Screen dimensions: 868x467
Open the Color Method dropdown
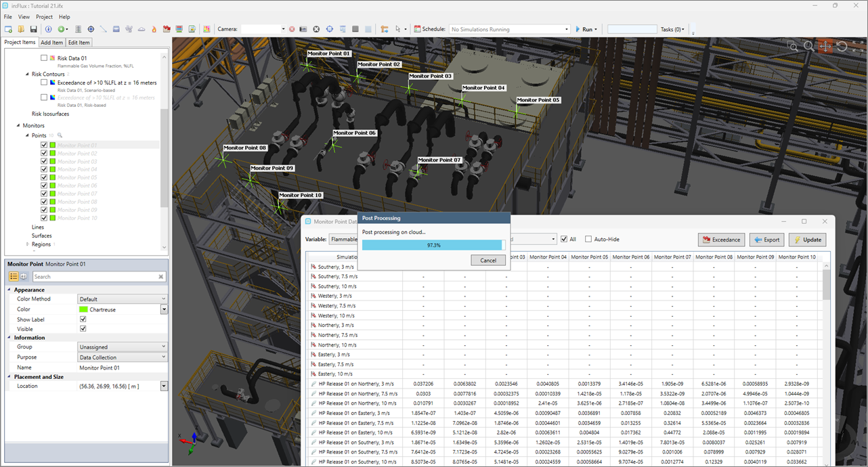tap(122, 298)
